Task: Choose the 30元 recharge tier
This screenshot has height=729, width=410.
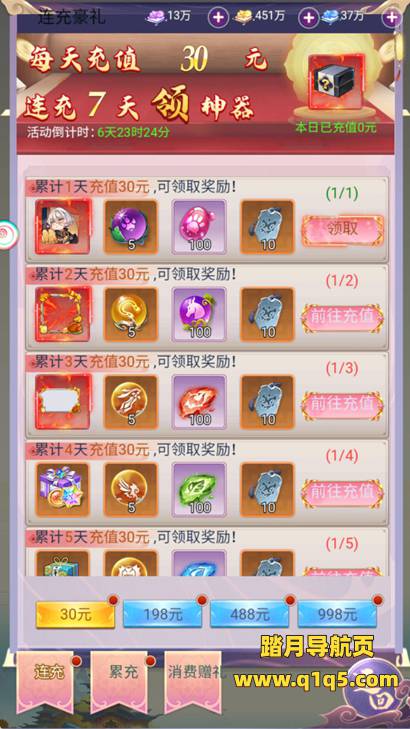Action: coord(75,614)
